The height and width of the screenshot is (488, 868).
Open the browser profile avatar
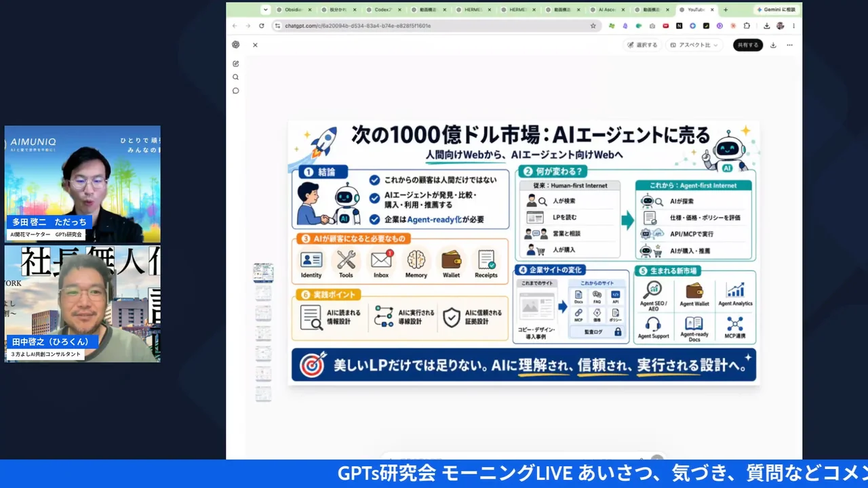click(x=781, y=26)
